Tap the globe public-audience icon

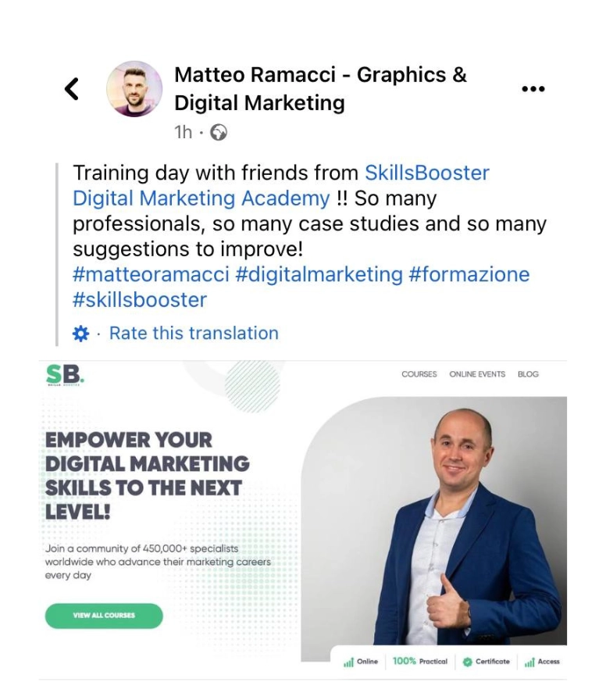219,133
